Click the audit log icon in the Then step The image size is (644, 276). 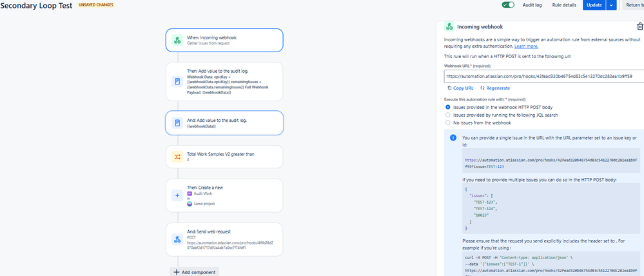[177, 81]
